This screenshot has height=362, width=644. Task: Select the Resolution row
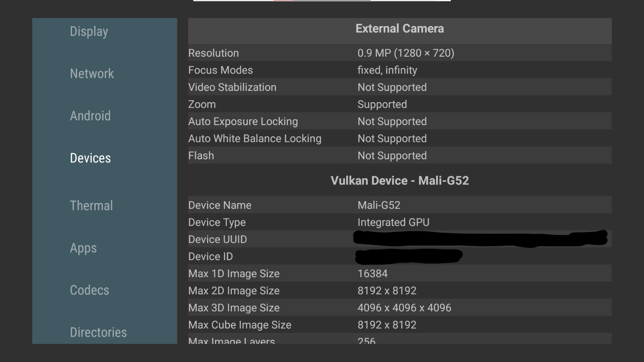400,53
